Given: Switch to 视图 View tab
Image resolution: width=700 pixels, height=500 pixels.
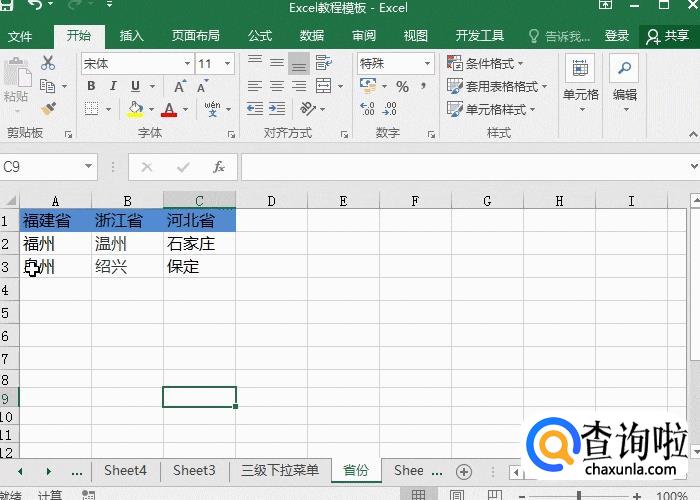Looking at the screenshot, I should click(x=416, y=36).
